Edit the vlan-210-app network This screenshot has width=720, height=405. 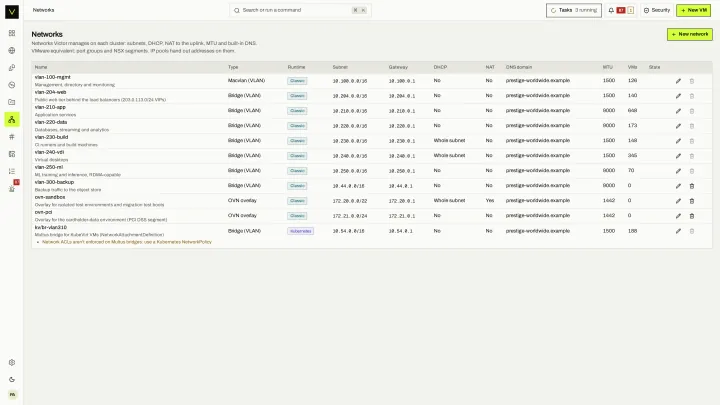(x=678, y=111)
